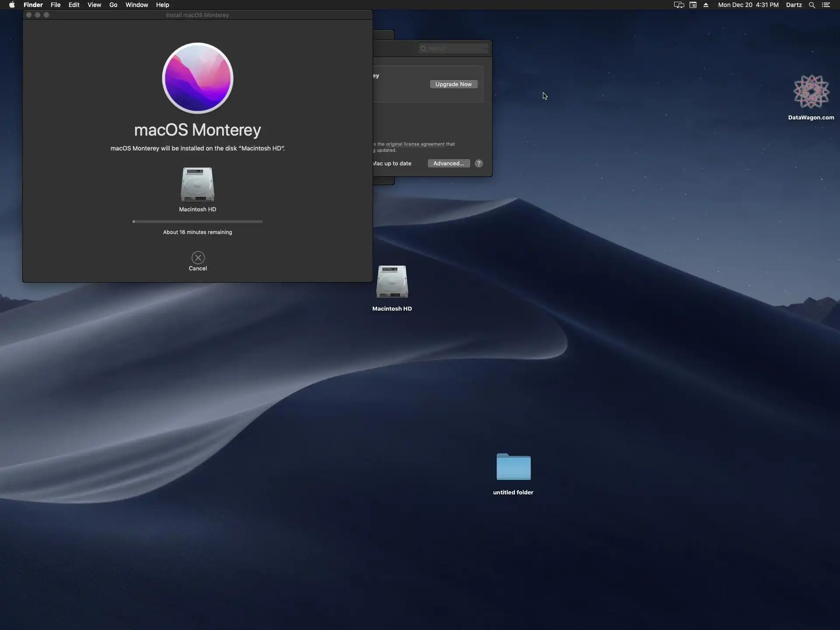Image resolution: width=840 pixels, height=630 pixels.
Task: Select the DataWagon.com desktop icon
Action: (x=811, y=92)
